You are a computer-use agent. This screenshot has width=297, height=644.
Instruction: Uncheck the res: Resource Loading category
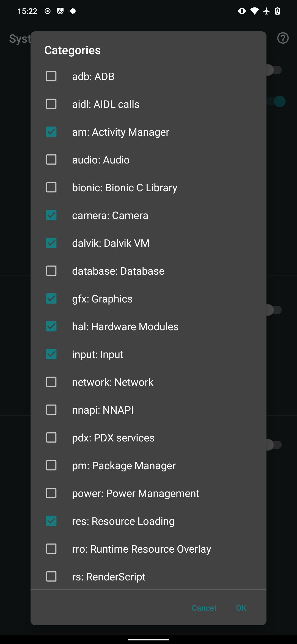point(51,521)
